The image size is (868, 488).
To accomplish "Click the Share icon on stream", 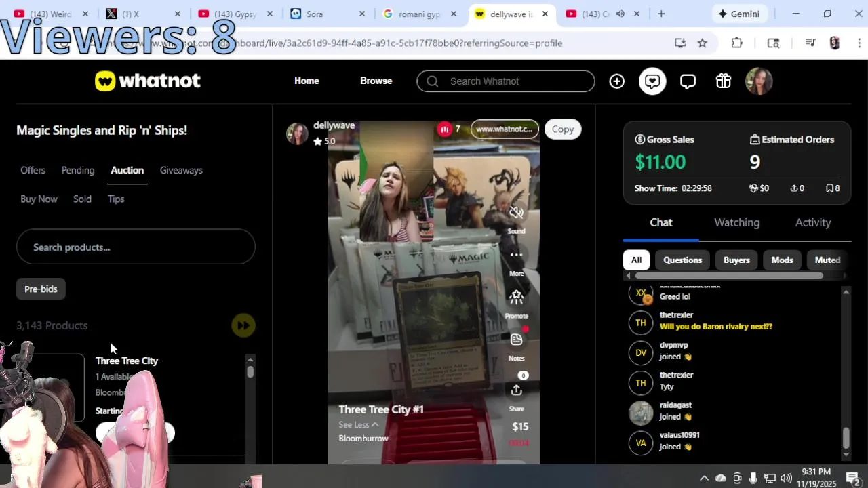I will click(516, 390).
